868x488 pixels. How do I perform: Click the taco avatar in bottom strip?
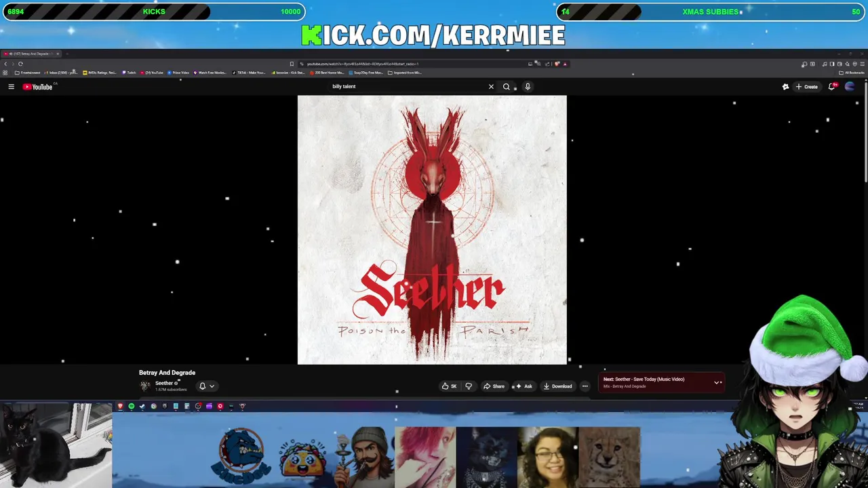(x=303, y=457)
